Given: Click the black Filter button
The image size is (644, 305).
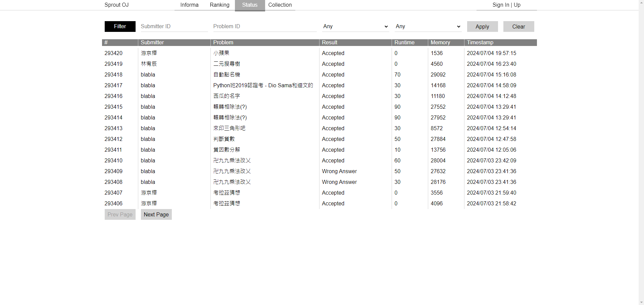Looking at the screenshot, I should (x=120, y=27).
